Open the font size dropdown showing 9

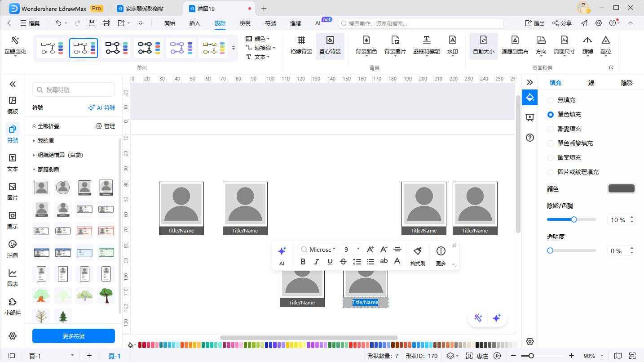click(351, 249)
